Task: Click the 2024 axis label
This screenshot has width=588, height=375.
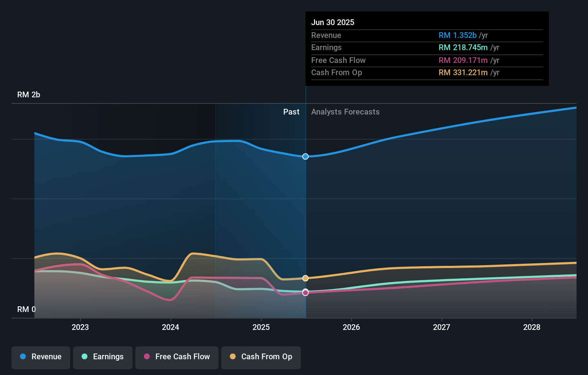Action: 170,327
